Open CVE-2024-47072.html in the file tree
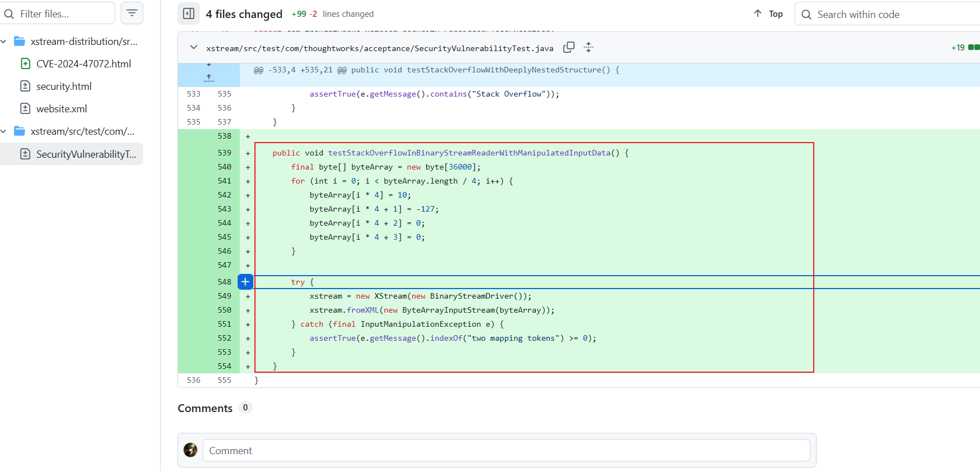The image size is (980, 471). click(83, 64)
